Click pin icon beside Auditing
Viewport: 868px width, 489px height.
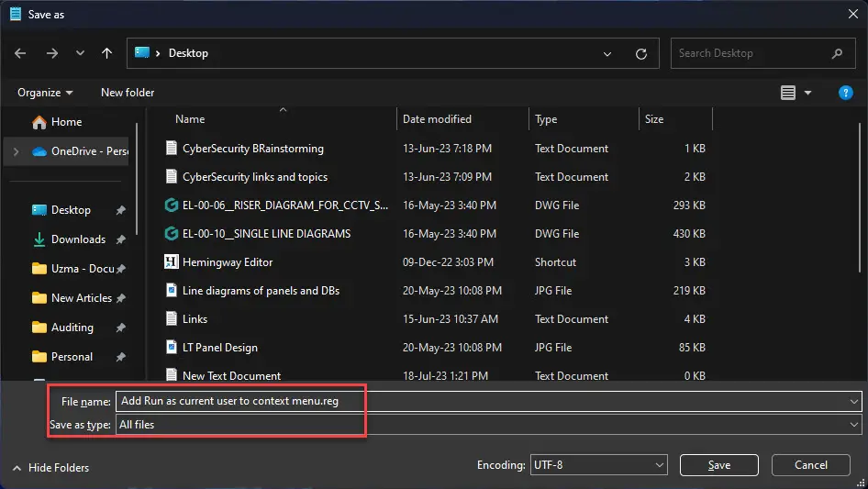[121, 328]
